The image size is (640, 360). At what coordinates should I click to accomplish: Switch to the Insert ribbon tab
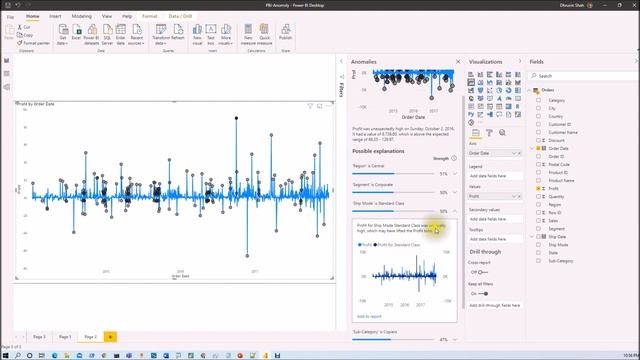pyautogui.click(x=55, y=16)
